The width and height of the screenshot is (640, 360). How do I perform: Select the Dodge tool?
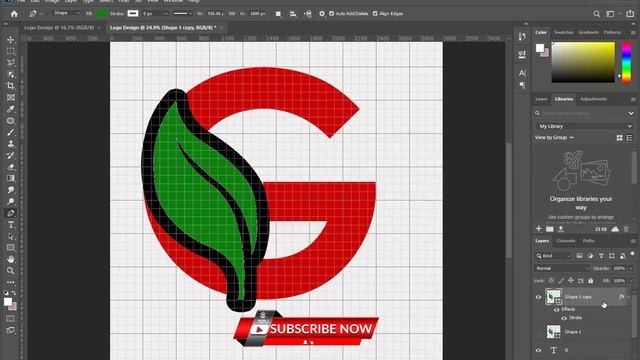pos(11,202)
